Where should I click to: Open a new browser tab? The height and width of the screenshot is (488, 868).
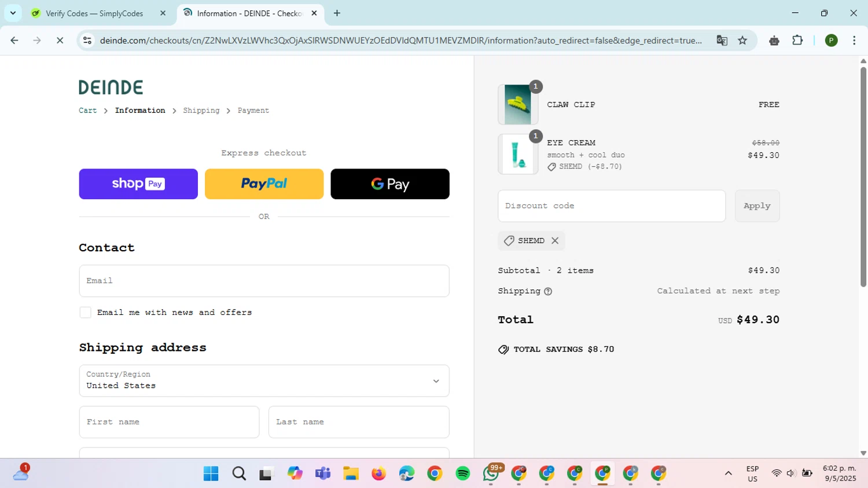click(x=337, y=13)
